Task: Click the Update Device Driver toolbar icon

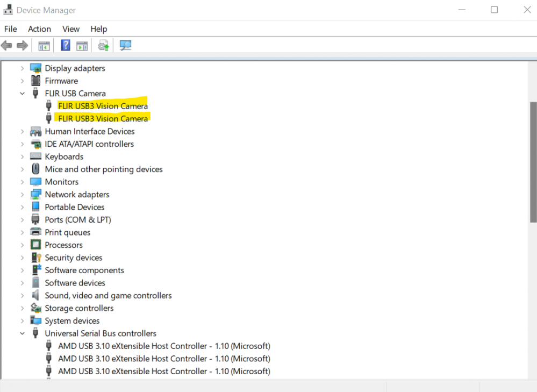Action: point(104,46)
